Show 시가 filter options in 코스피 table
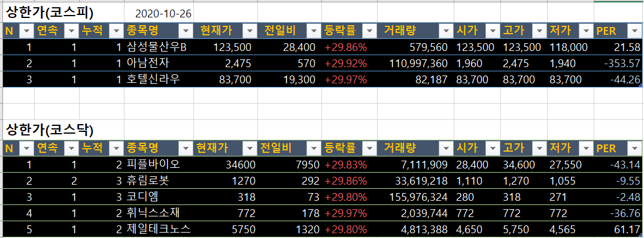 click(493, 31)
